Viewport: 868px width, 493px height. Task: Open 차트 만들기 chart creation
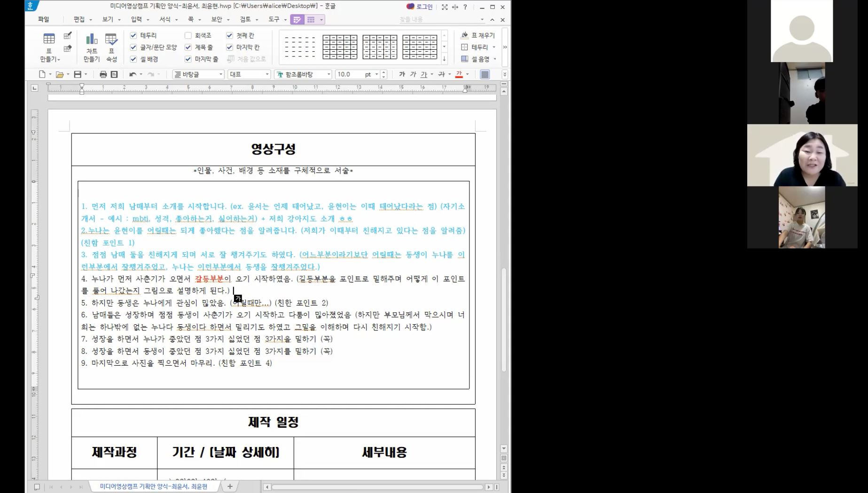(x=92, y=47)
